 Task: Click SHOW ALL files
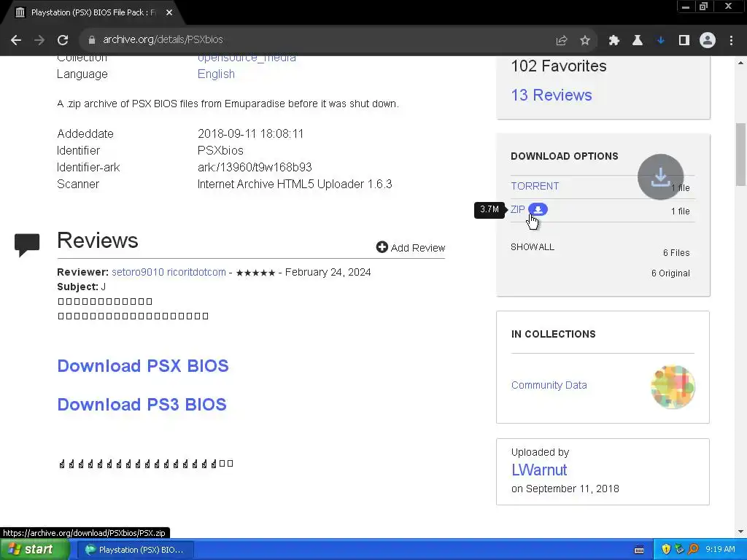coord(532,247)
